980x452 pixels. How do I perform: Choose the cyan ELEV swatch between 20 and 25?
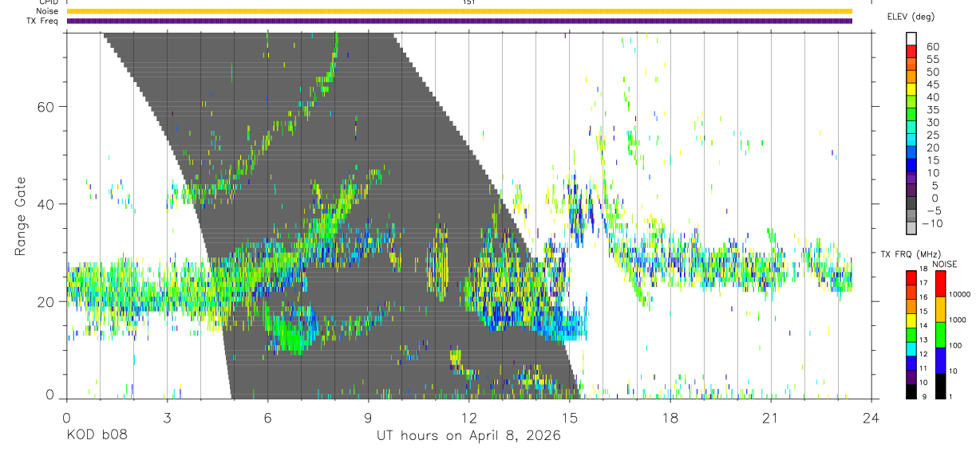coord(911,140)
